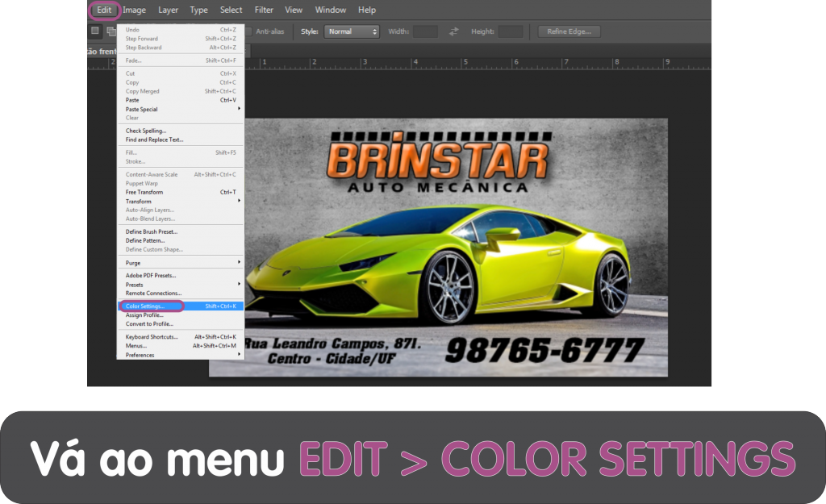Choose Step Backward entry

180,48
